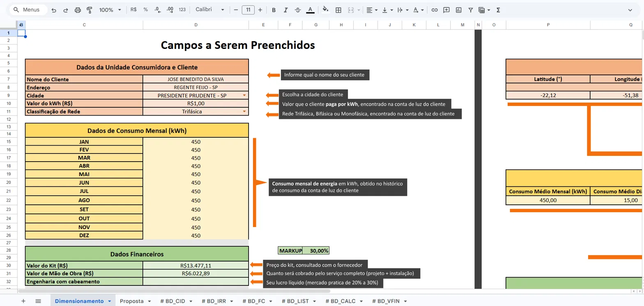Insert a chart with the chart icon
Screen dimensions: 644x306
(x=458, y=9)
